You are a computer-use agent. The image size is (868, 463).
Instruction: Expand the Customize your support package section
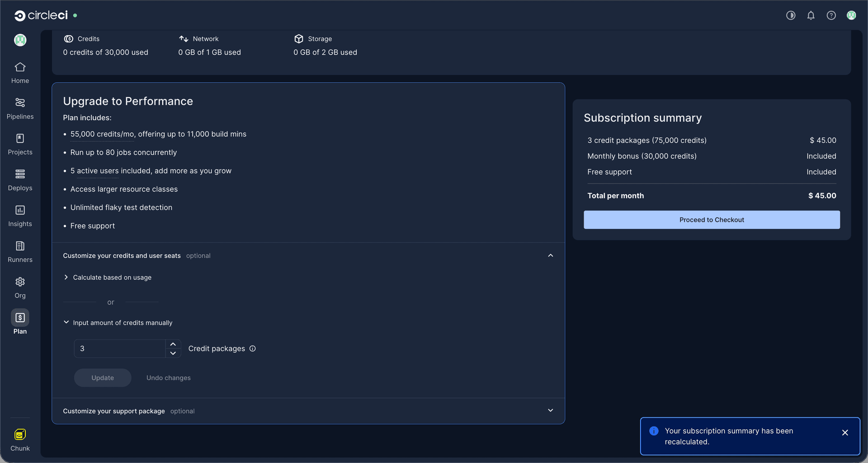(x=550, y=411)
